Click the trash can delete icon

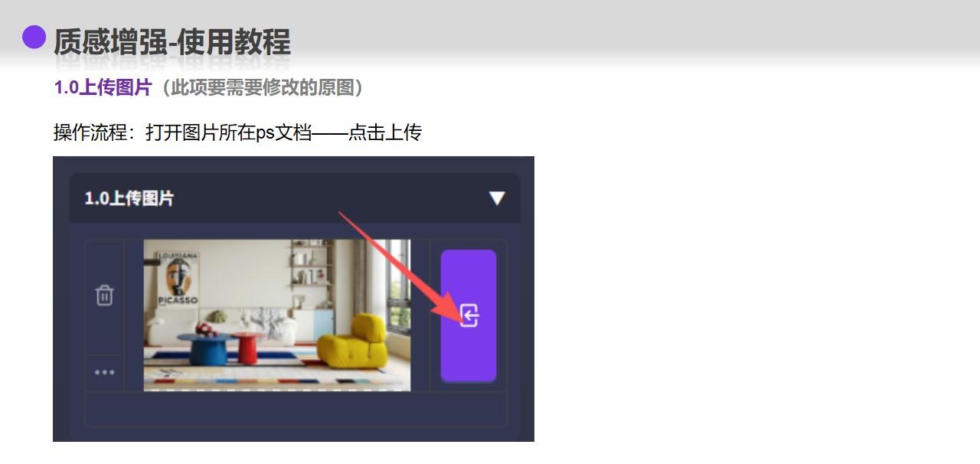pyautogui.click(x=104, y=295)
